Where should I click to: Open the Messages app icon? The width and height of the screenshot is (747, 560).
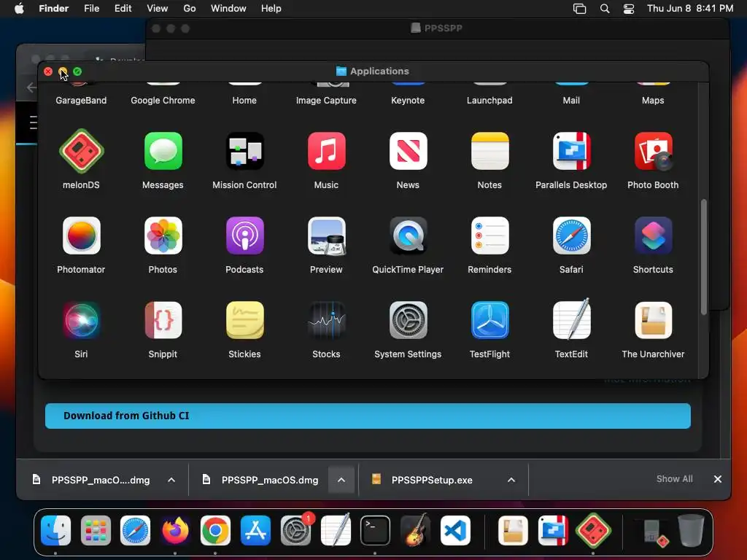tap(163, 151)
